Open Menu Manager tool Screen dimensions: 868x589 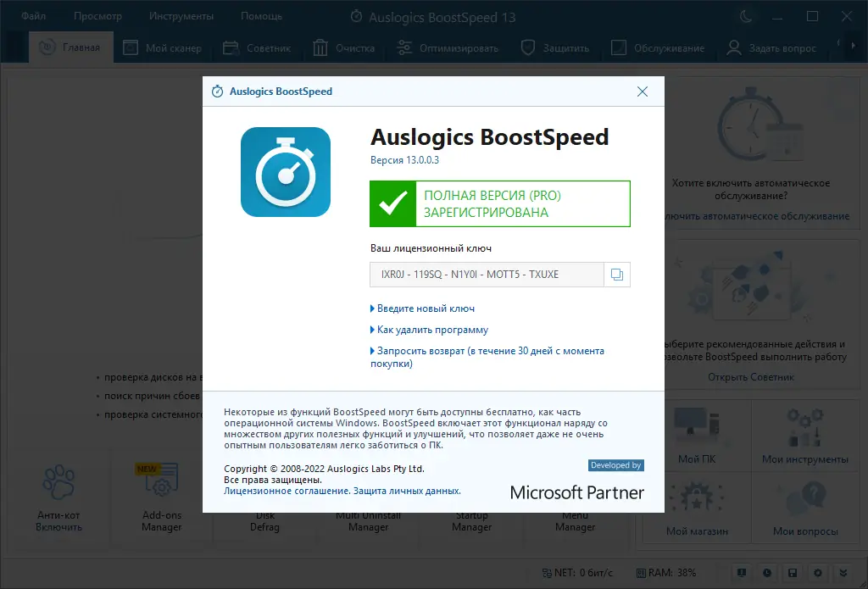coord(576,521)
